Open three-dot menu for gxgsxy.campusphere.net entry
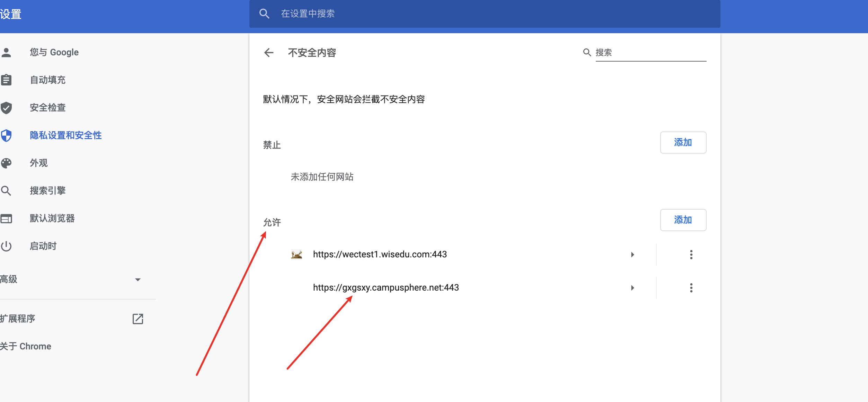This screenshot has width=868, height=402. point(691,287)
